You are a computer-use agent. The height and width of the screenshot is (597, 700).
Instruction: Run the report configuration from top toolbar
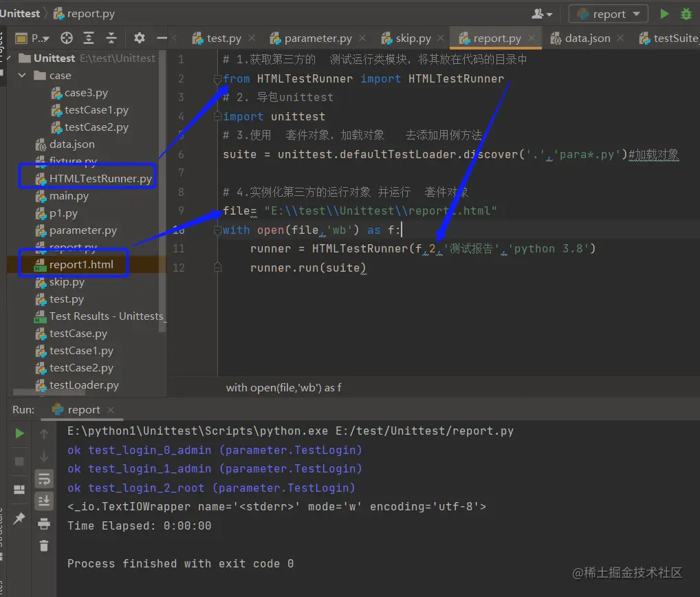[x=664, y=14]
